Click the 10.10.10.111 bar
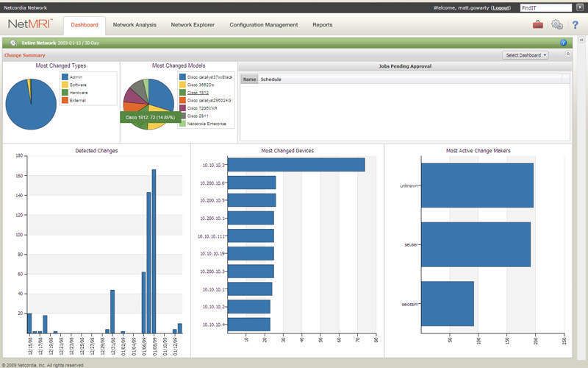Viewport: 588px width, 368px height. click(251, 236)
